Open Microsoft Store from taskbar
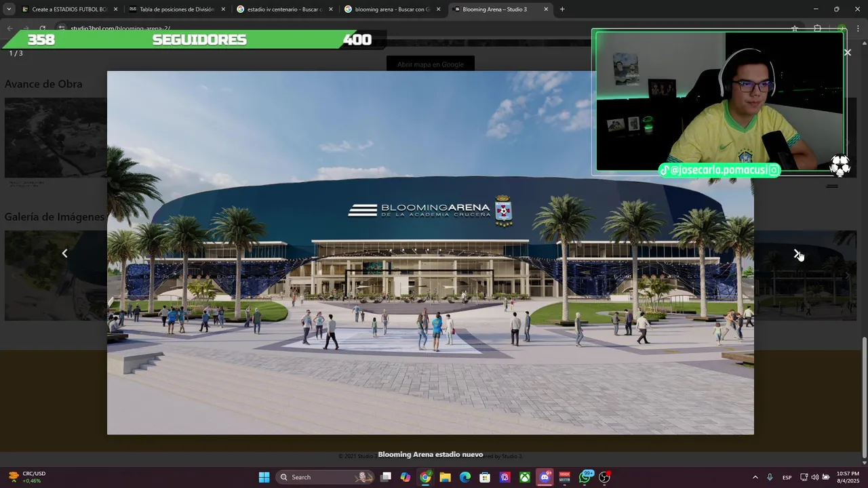Viewport: 868px width, 488px height. [485, 477]
